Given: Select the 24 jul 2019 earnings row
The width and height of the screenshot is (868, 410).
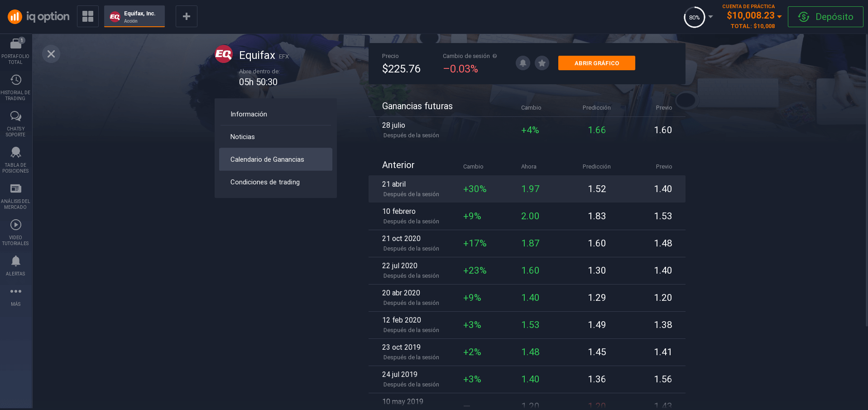Looking at the screenshot, I should [527, 379].
